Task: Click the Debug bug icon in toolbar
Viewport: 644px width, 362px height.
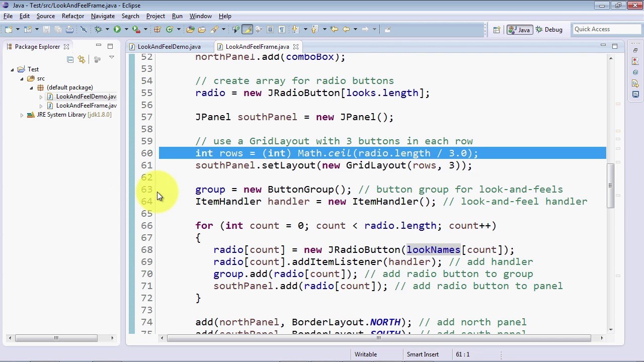Action: click(98, 29)
